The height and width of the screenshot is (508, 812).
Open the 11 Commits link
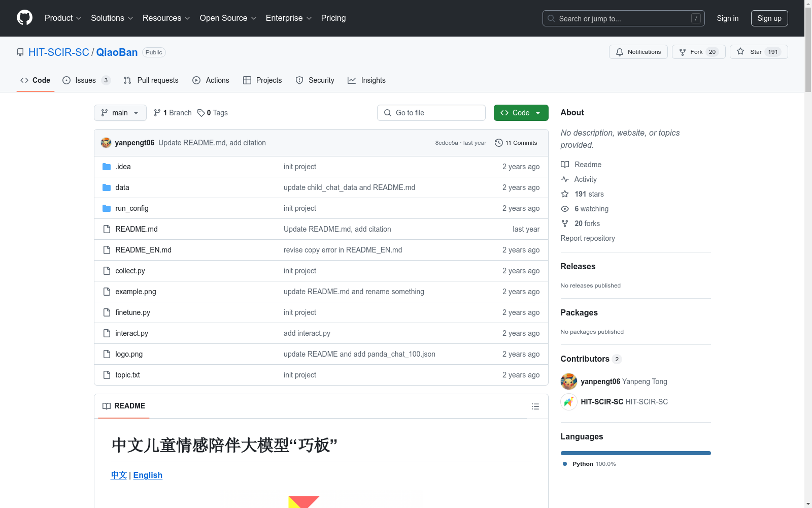516,143
